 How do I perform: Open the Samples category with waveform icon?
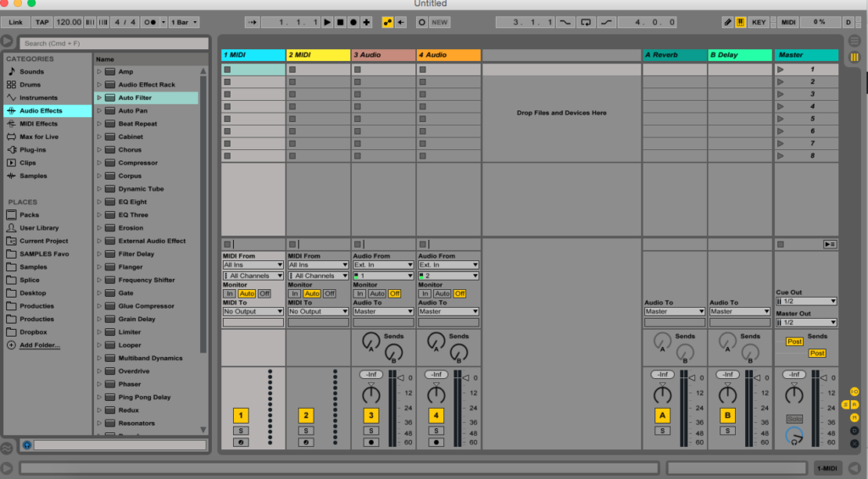point(33,175)
